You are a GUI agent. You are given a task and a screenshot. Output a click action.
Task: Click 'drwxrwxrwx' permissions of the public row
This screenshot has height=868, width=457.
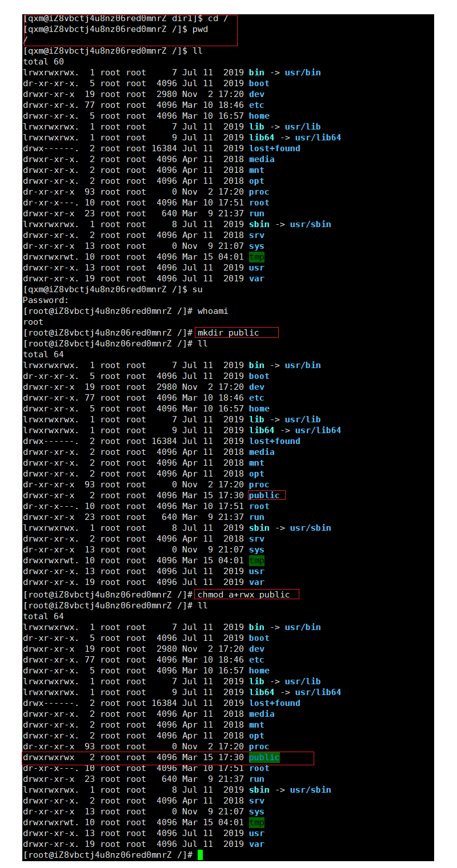point(49,757)
